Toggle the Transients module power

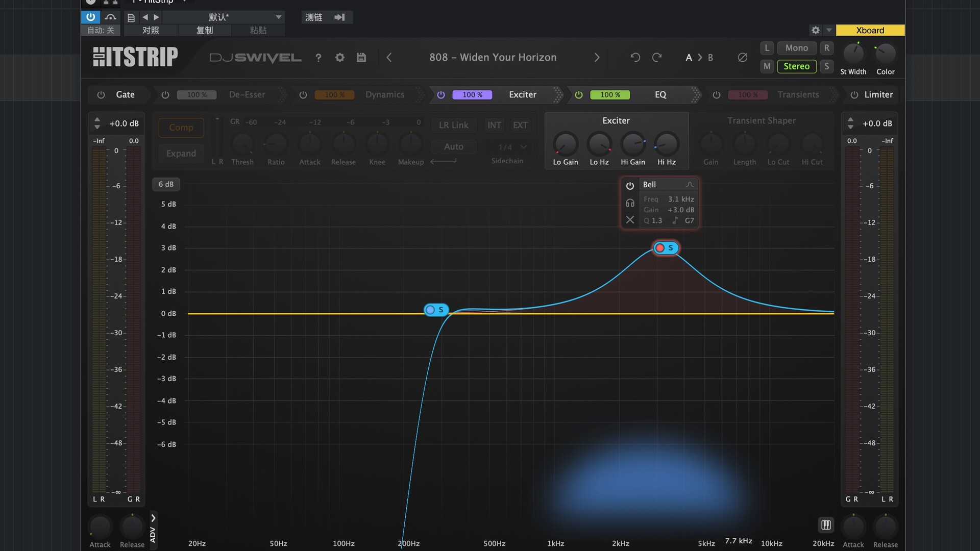tap(717, 95)
